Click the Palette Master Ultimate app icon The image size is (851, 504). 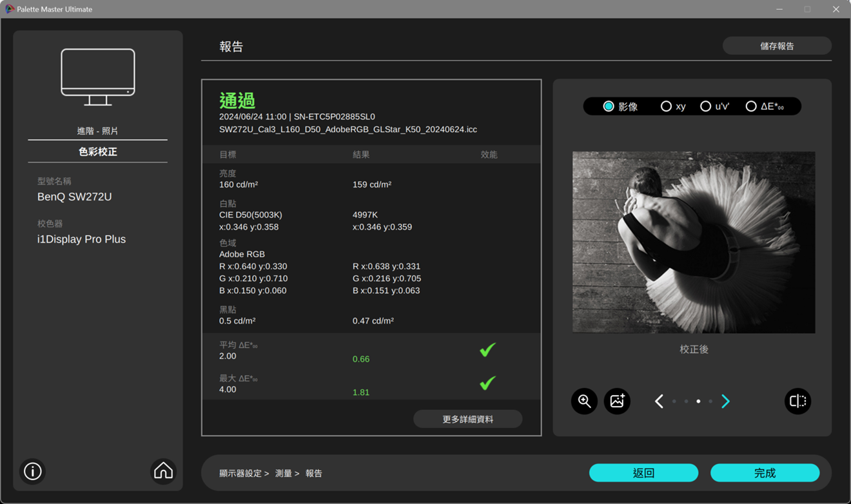coord(9,9)
